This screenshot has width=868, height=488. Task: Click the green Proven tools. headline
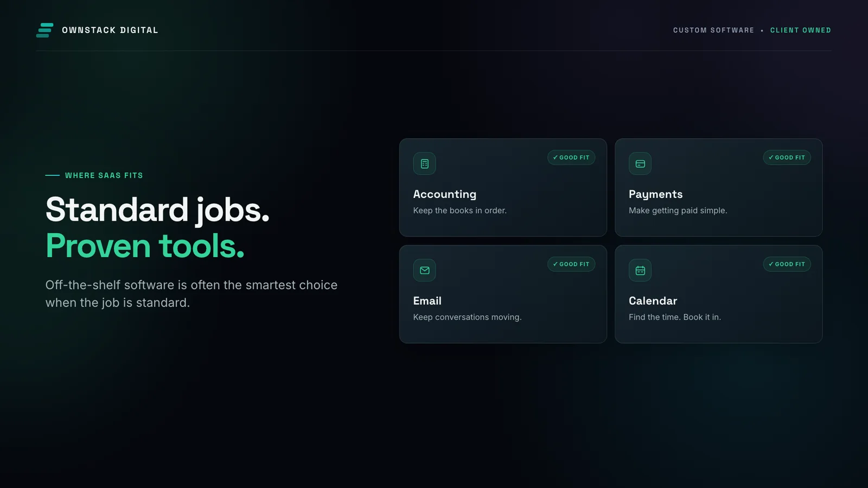pyautogui.click(x=145, y=246)
